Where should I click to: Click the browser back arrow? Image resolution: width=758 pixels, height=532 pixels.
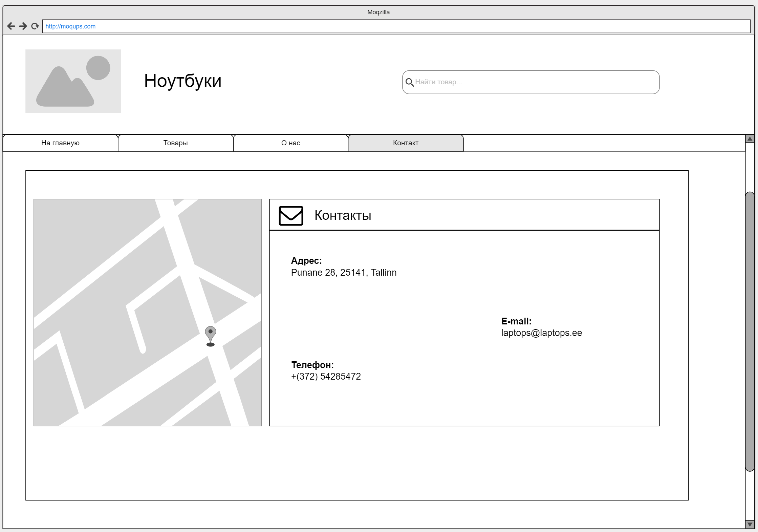click(x=11, y=26)
